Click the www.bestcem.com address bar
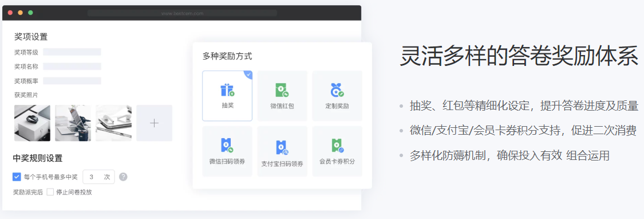Image resolution: width=644 pixels, height=219 pixels. pyautogui.click(x=183, y=13)
